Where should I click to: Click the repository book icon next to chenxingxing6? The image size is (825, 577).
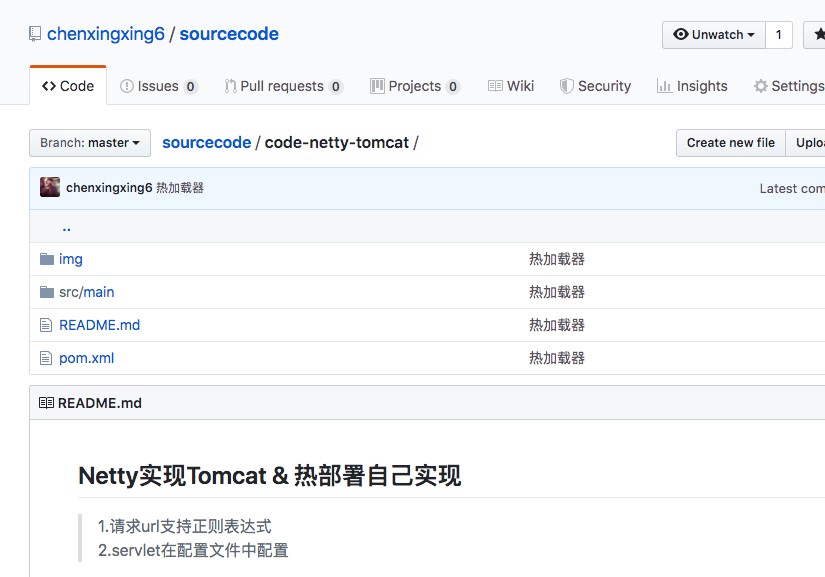click(x=35, y=33)
